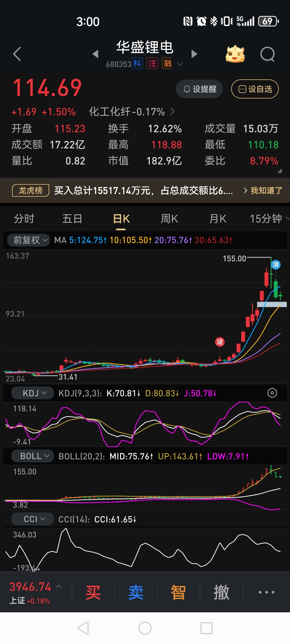Image resolution: width=290 pixels, height=644 pixels.
Task: Add stock to watchlist via 设自选
Action: (255, 89)
